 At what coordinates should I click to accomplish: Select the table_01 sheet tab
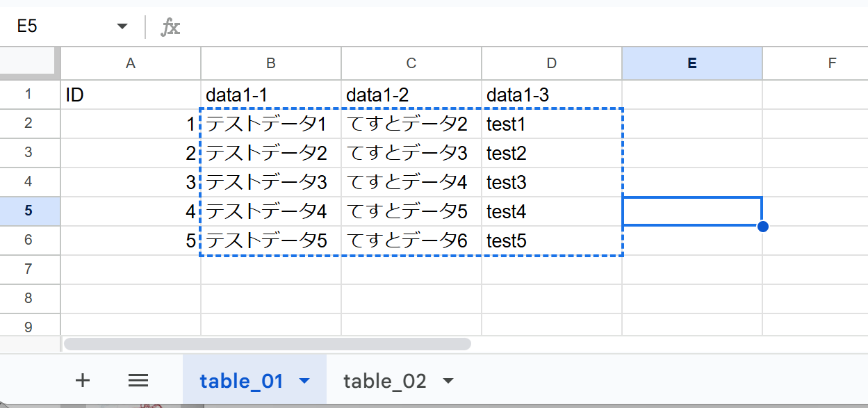(x=242, y=381)
